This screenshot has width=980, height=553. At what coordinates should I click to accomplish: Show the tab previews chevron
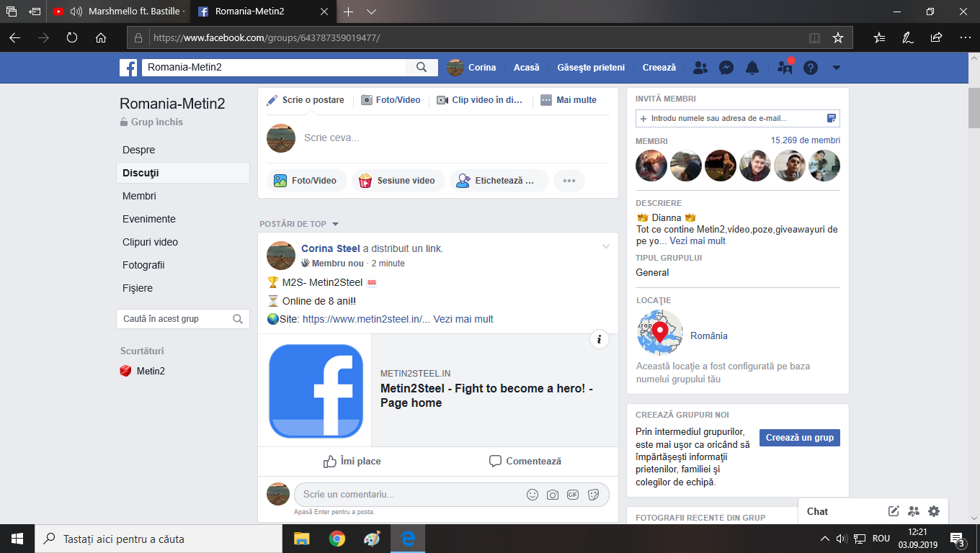[x=371, y=12]
